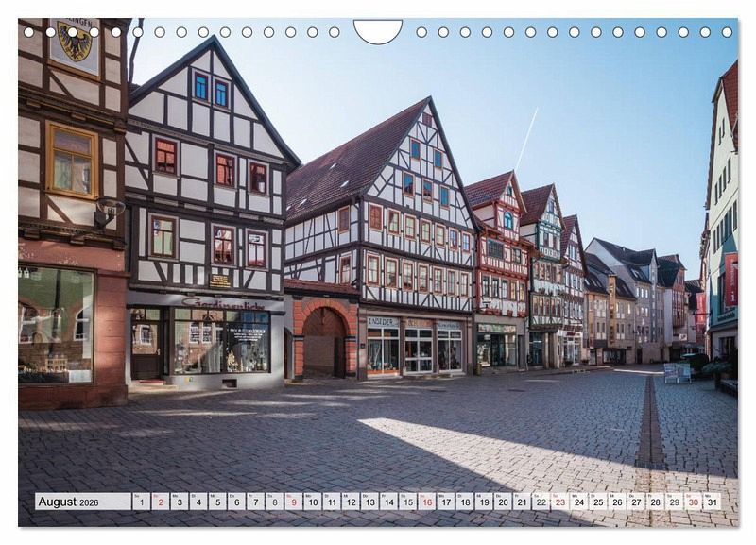
Task: Click the calendar hanging hole notch at top
Action: tap(377, 30)
